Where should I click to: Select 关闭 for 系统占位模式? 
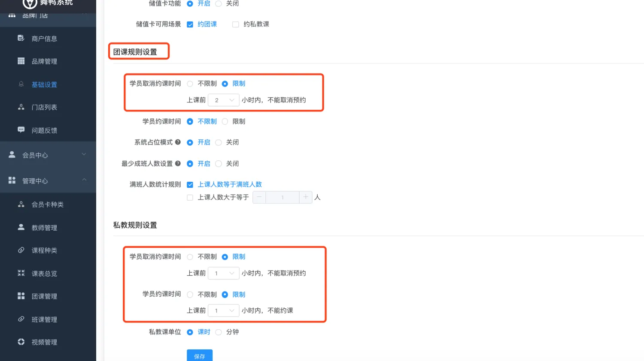pos(219,142)
